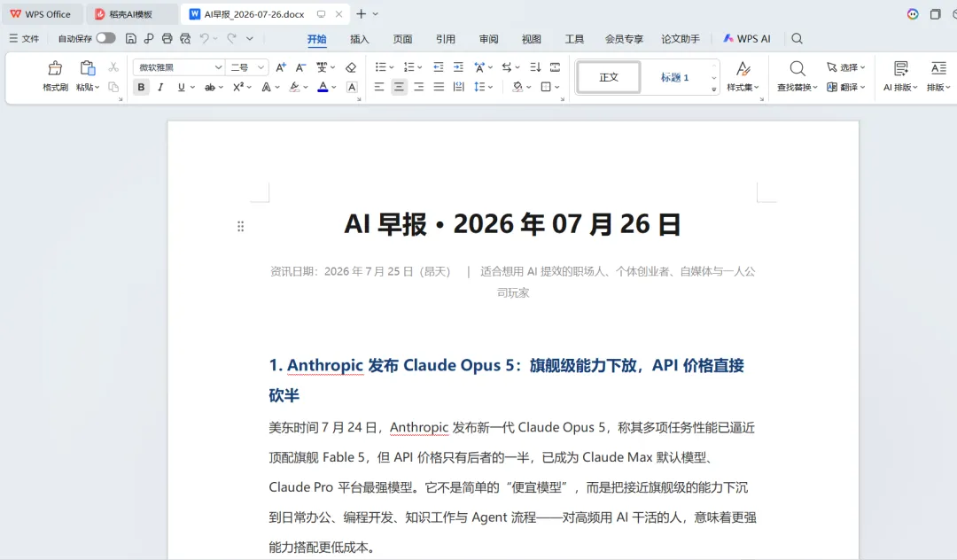Open the 翻译 translate dropdown
The height and width of the screenshot is (560, 957).
[846, 87]
